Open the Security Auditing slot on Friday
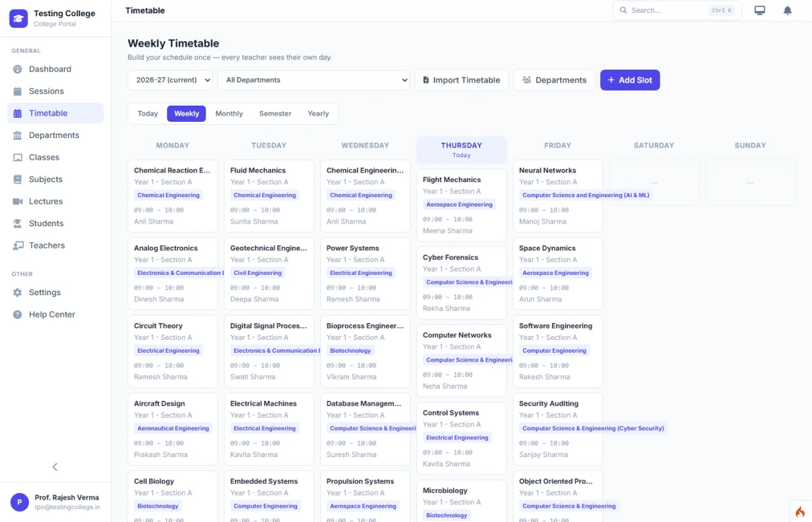This screenshot has height=522, width=812. 558,429
